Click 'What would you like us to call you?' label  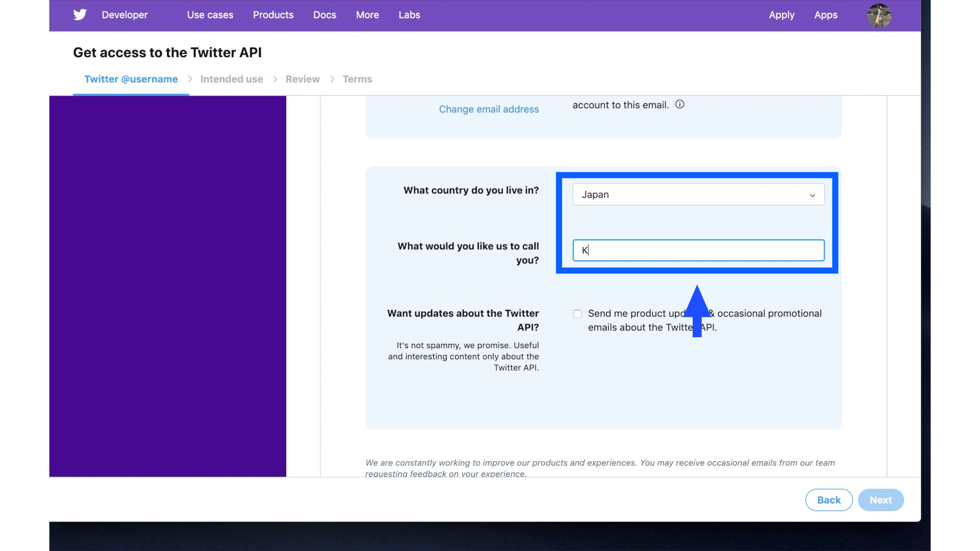468,253
